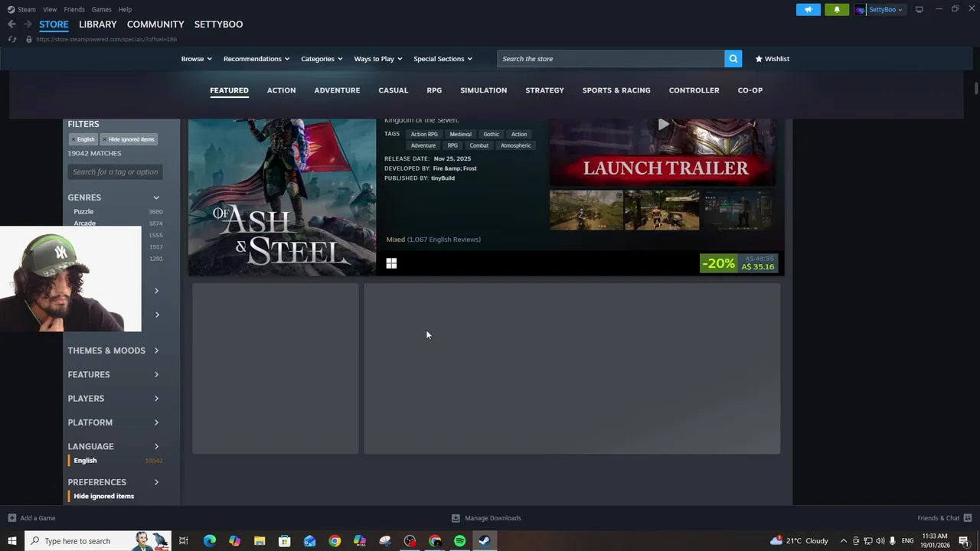Focus the Search the store field

610,59
